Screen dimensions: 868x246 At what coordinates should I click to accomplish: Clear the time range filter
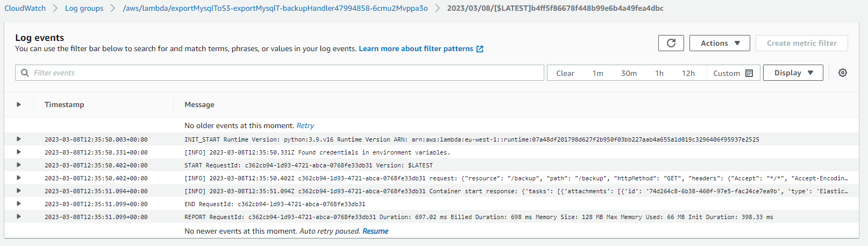click(x=565, y=73)
